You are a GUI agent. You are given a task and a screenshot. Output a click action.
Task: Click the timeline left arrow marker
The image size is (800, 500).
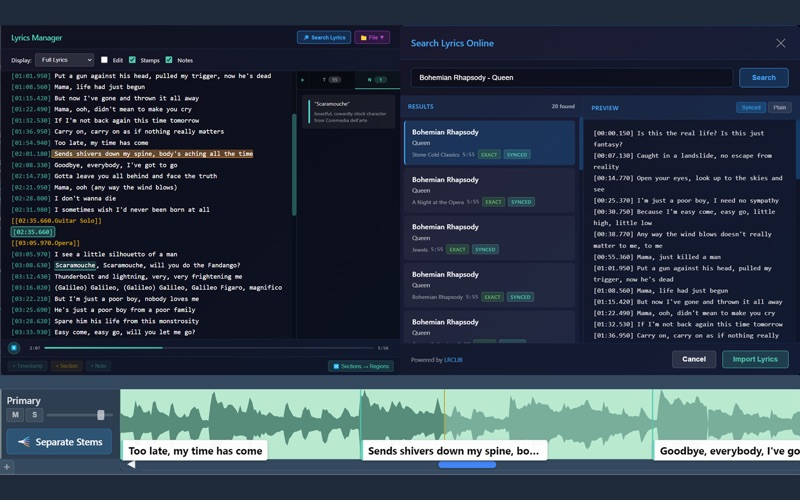(x=131, y=464)
